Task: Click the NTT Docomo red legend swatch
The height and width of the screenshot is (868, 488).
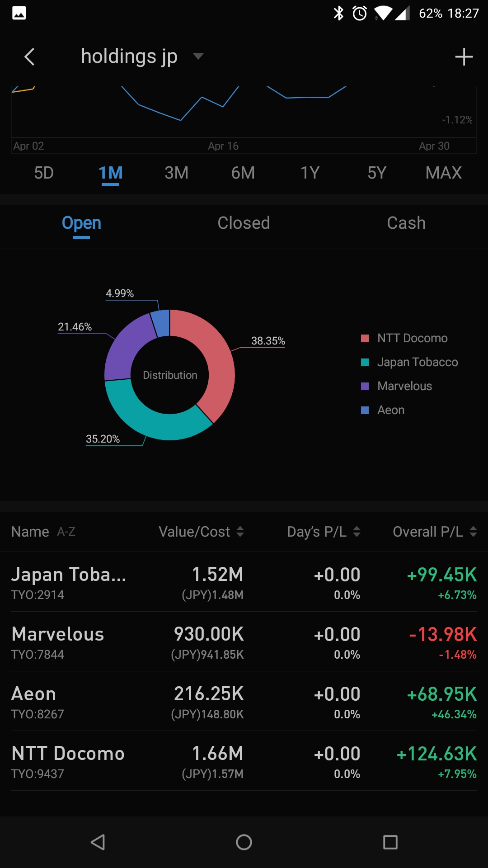Action: [x=365, y=338]
